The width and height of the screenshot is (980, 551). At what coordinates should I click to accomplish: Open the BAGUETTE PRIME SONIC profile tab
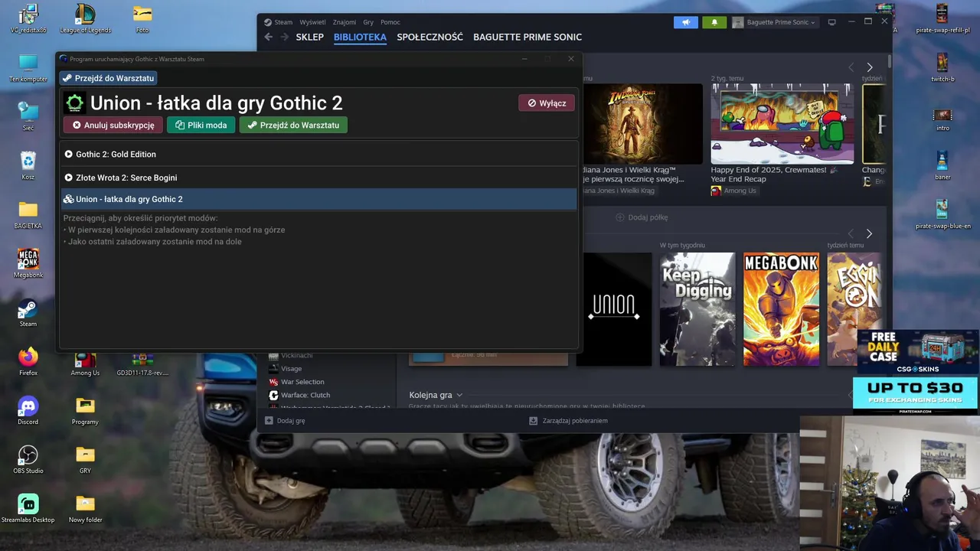click(528, 37)
